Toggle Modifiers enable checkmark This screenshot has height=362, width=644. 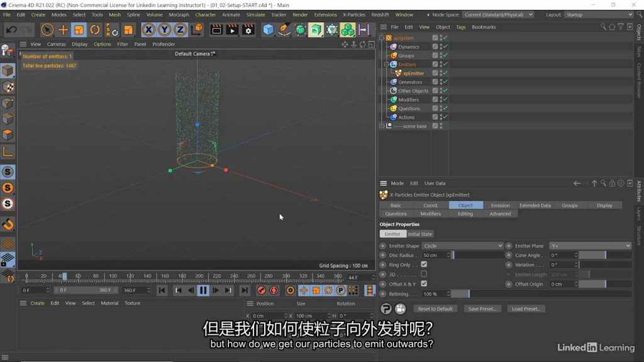tap(445, 99)
